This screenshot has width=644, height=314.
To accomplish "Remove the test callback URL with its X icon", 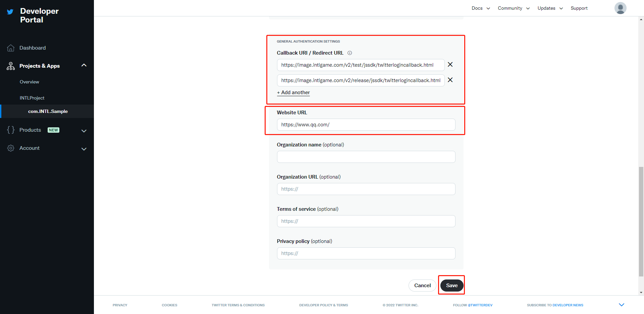I will coord(450,64).
